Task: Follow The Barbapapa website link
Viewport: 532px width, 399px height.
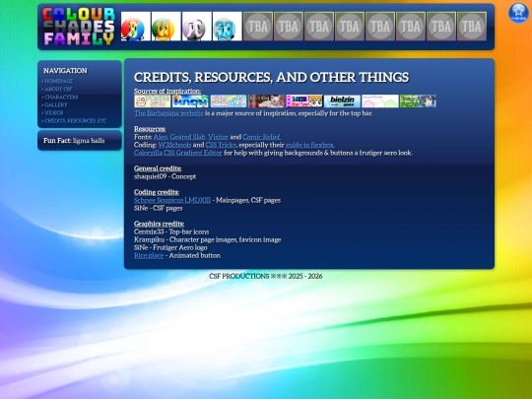Action: [x=168, y=113]
